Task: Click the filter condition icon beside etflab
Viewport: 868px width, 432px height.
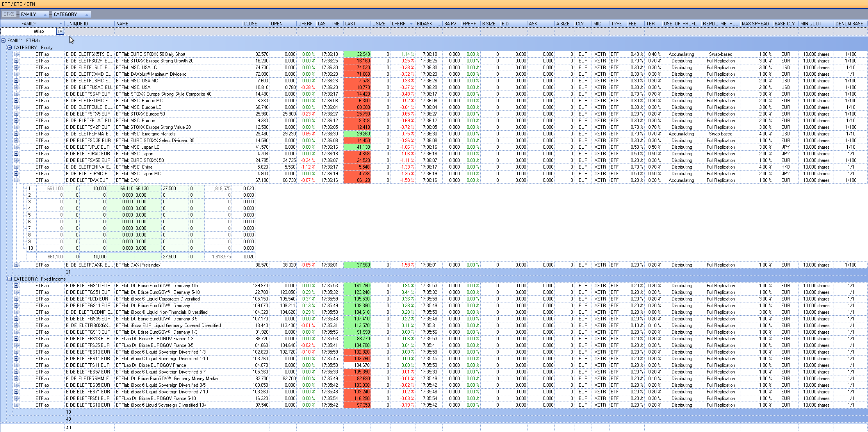Action: pos(60,31)
